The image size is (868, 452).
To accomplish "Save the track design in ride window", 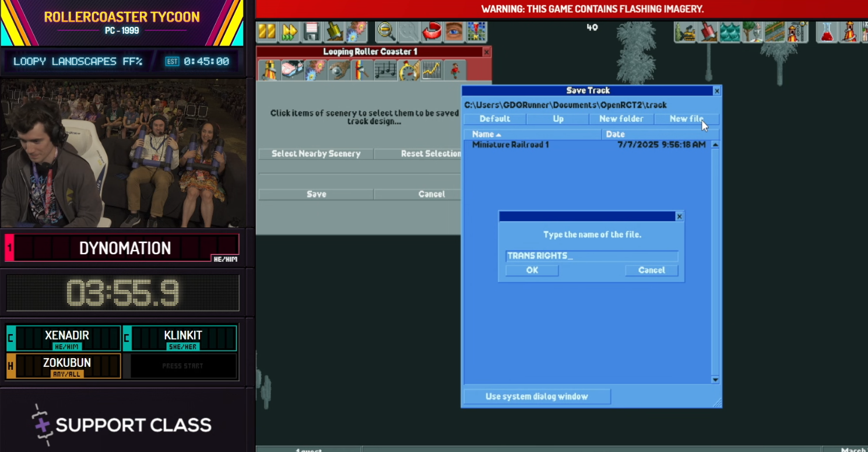I will pos(316,194).
